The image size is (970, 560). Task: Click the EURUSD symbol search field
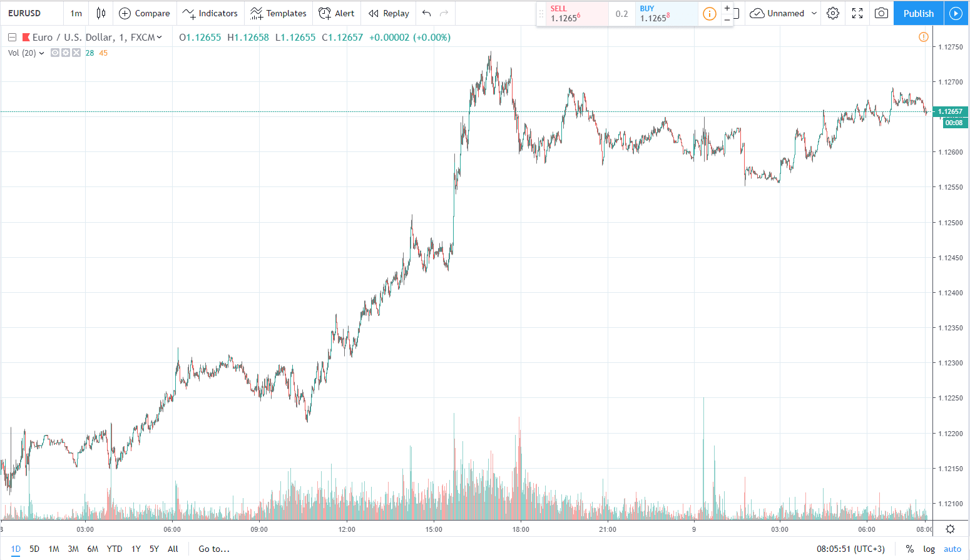pos(33,13)
